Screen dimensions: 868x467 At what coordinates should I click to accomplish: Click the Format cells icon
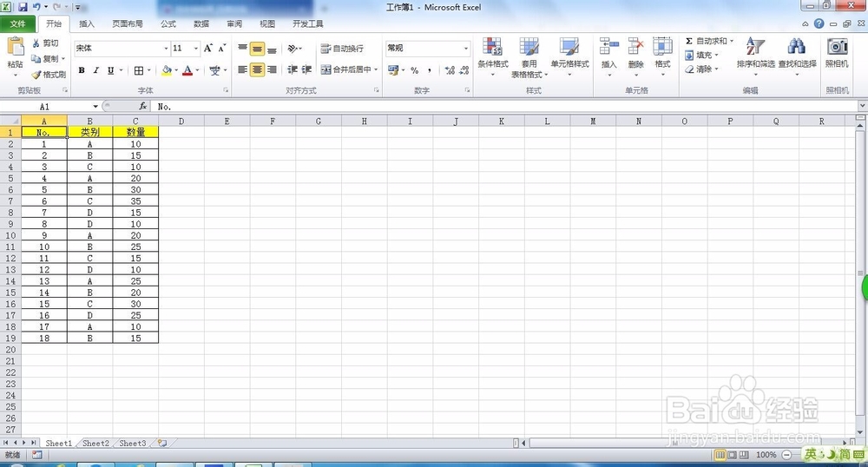pos(662,47)
